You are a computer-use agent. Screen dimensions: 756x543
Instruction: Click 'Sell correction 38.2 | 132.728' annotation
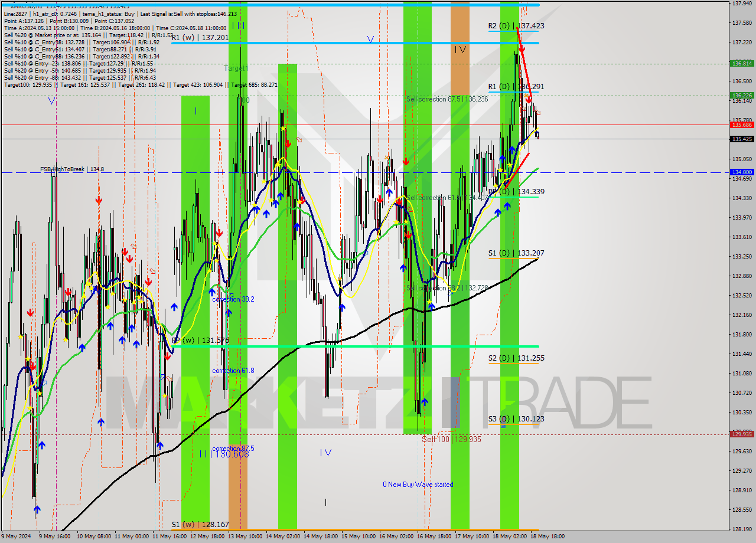point(447,288)
